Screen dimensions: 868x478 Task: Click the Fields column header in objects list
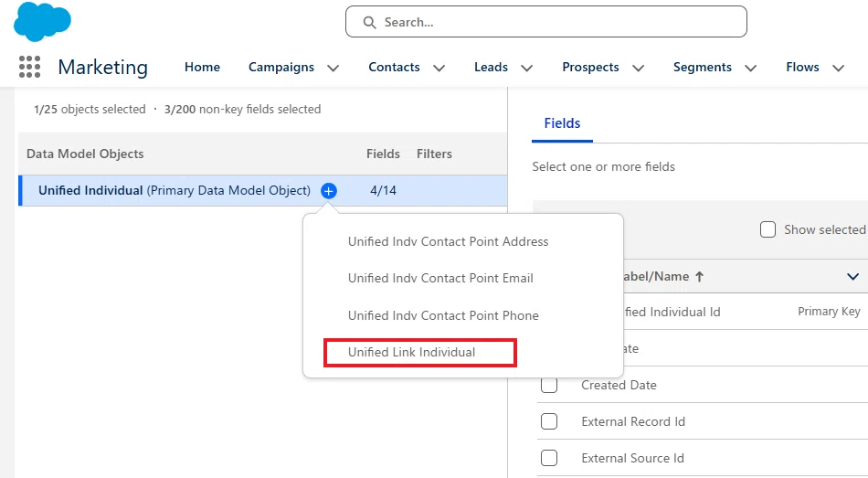(x=383, y=154)
